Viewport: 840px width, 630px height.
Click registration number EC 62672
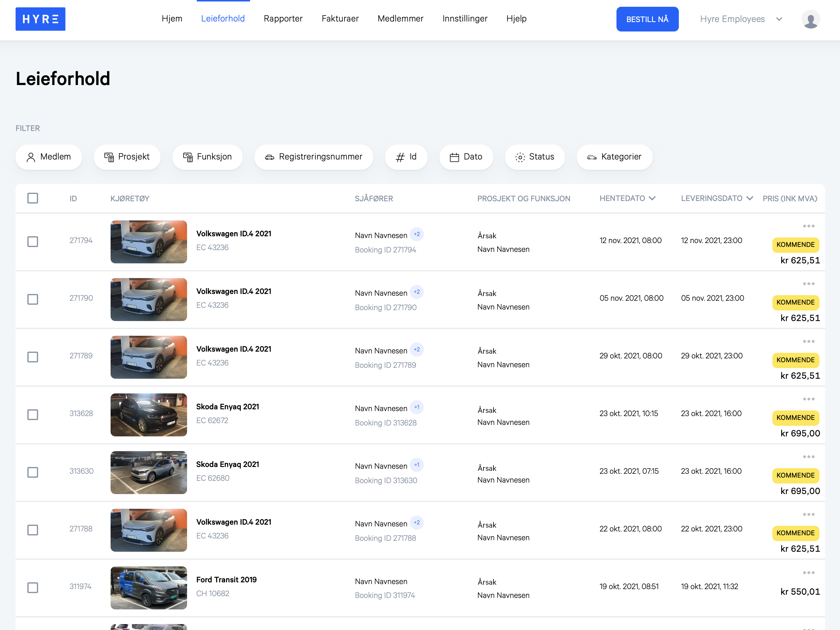point(212,420)
